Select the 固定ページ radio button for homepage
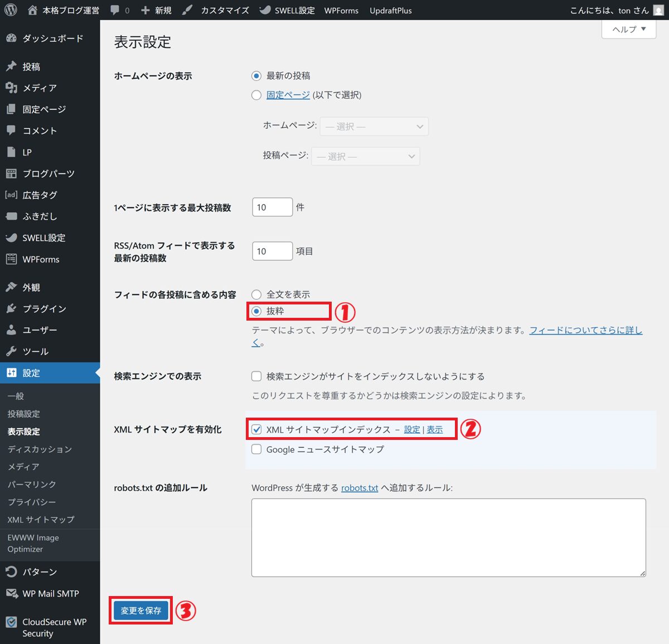 click(256, 95)
